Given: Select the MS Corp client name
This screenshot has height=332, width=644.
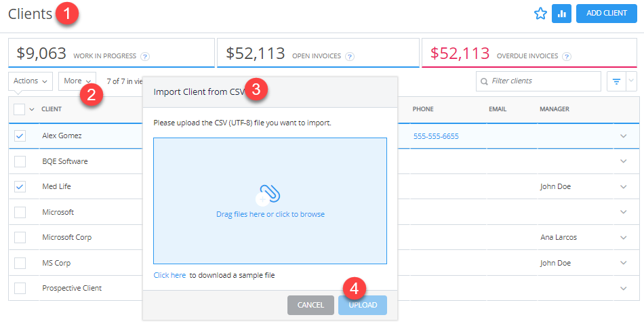Looking at the screenshot, I should coord(56,263).
